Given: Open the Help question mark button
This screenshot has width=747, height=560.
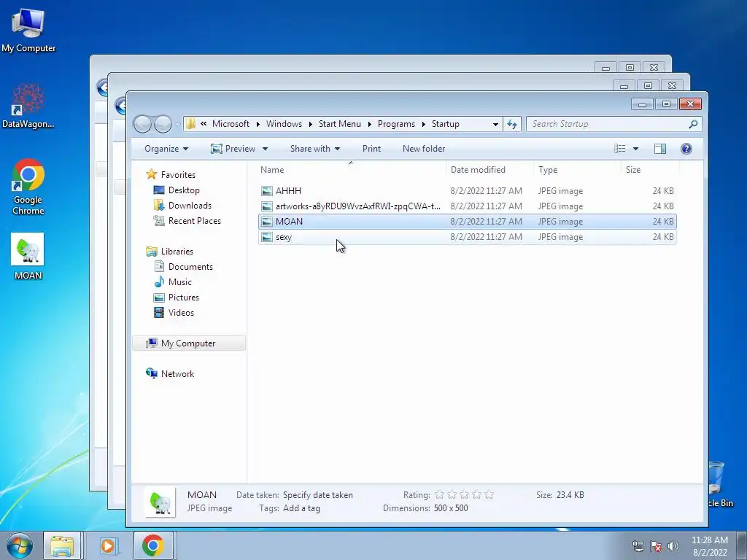Looking at the screenshot, I should [686, 149].
